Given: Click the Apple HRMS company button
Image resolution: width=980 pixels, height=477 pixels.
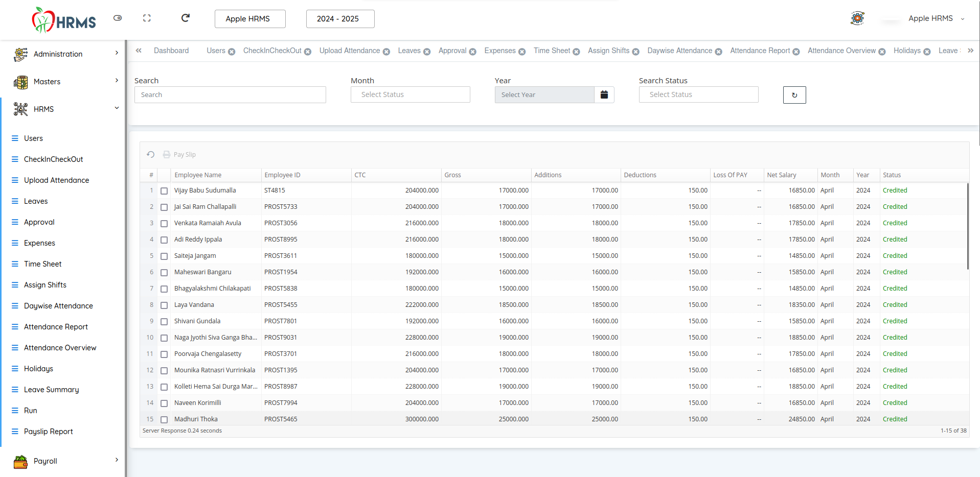Looking at the screenshot, I should [250, 19].
